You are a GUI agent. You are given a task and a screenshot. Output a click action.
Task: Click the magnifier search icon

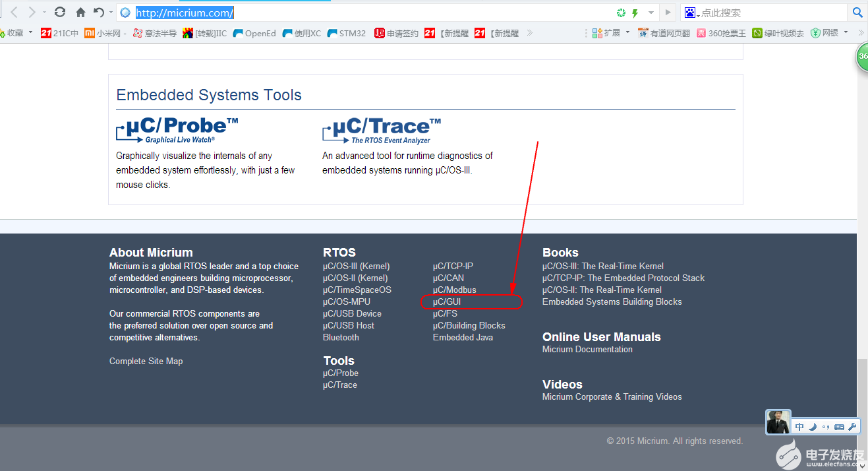click(857, 13)
